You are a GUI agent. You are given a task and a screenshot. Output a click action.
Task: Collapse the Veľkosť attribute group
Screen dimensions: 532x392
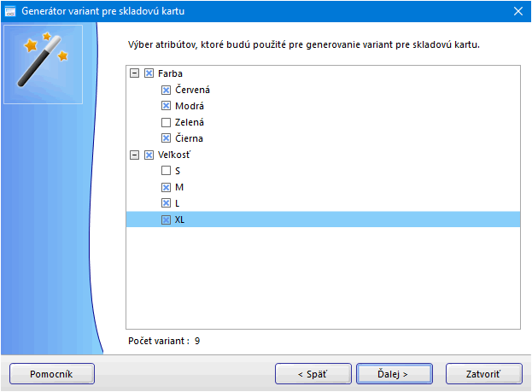[134, 155]
